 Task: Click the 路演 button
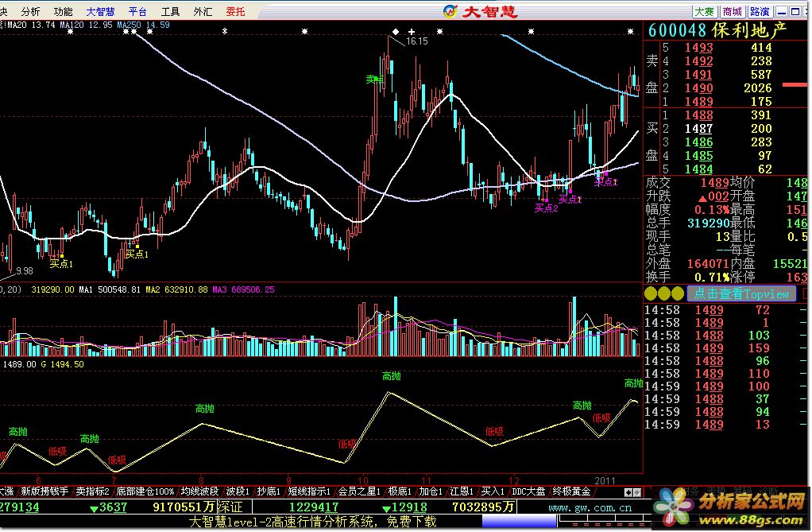click(x=760, y=11)
